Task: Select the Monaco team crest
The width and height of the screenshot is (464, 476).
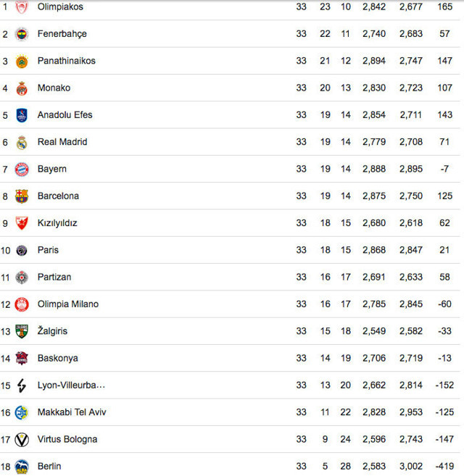Action: pos(22,88)
